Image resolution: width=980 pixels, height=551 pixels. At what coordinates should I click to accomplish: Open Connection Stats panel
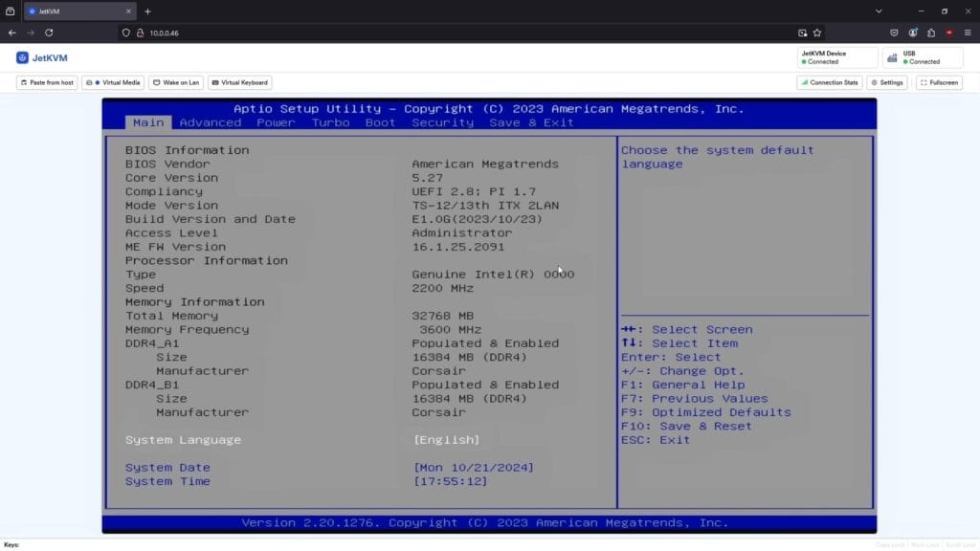(830, 82)
